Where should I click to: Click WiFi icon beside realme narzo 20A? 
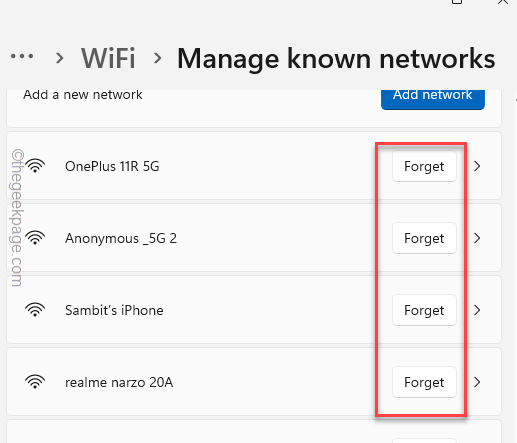(x=35, y=382)
